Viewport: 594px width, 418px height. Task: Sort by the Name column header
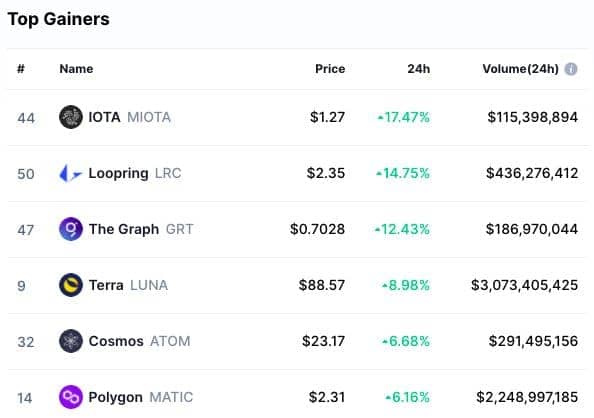pos(76,69)
